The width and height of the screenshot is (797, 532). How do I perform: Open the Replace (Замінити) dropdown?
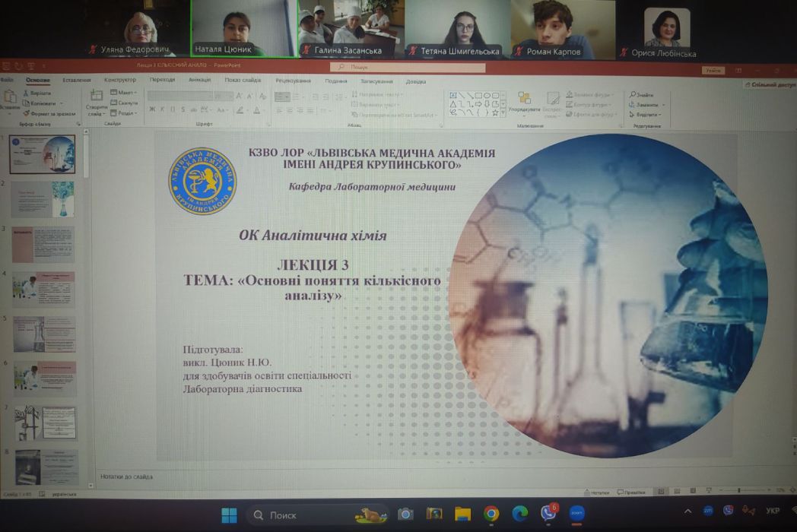pos(646,104)
